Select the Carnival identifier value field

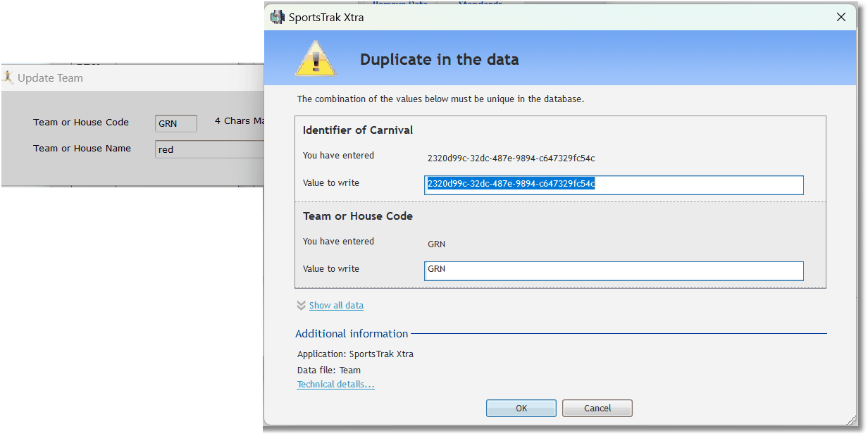614,185
